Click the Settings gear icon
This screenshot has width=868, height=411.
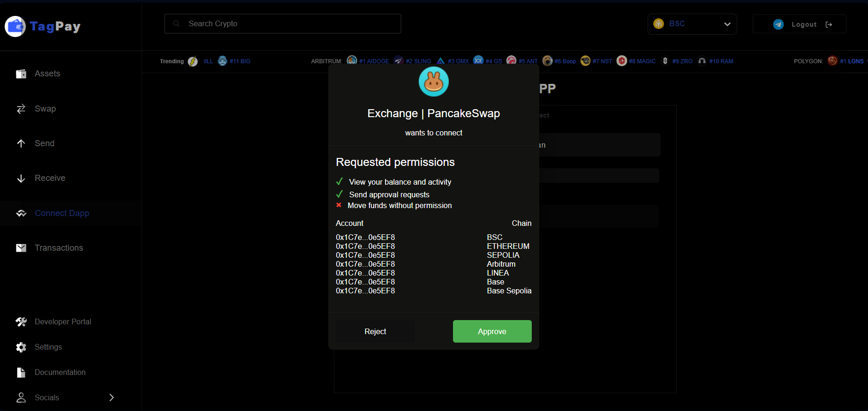21,347
